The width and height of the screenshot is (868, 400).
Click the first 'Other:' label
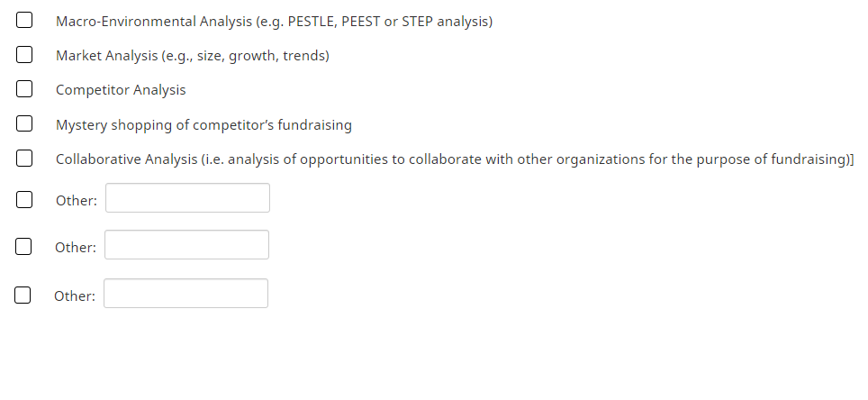(x=77, y=201)
